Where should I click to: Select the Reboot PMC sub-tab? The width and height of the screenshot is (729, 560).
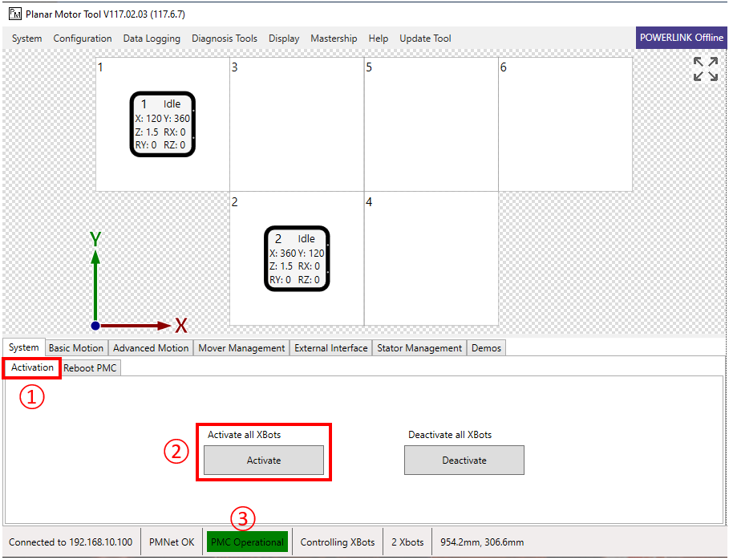click(91, 367)
